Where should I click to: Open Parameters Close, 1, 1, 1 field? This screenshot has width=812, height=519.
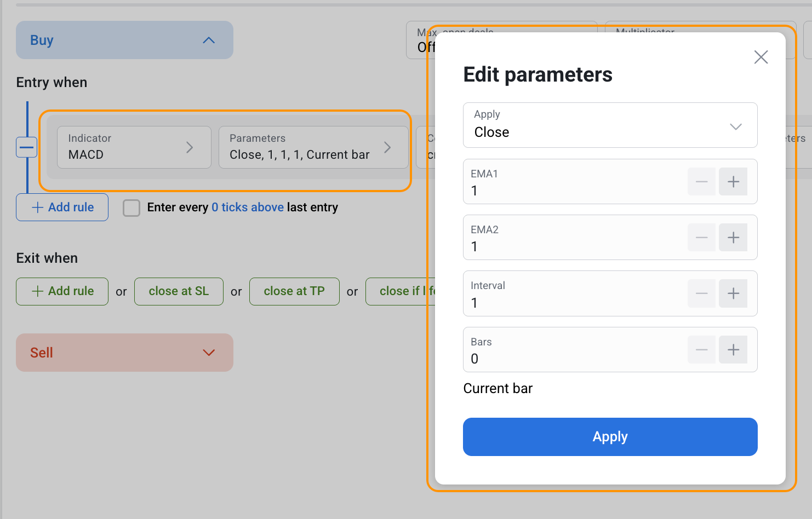[313, 147]
